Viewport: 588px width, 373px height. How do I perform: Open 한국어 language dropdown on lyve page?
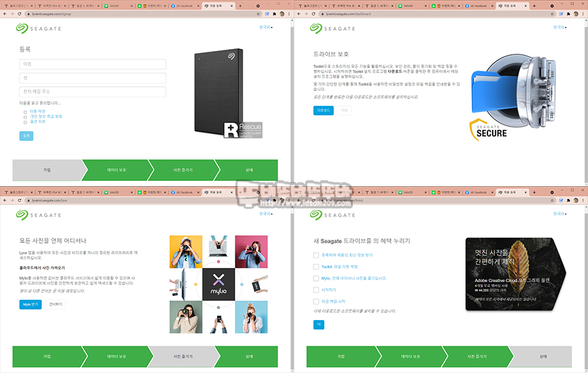266,214
